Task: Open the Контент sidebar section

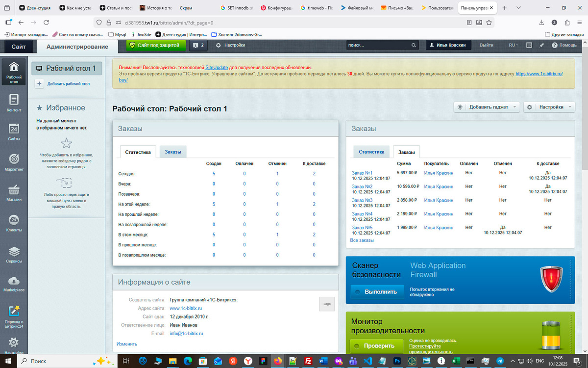Action: click(14, 103)
